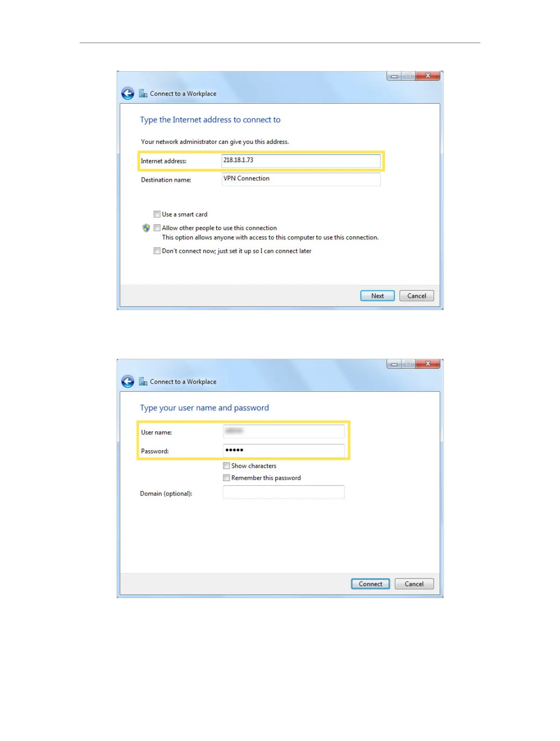Click the Connect to a Workplace icon in upper dialog

tap(143, 94)
